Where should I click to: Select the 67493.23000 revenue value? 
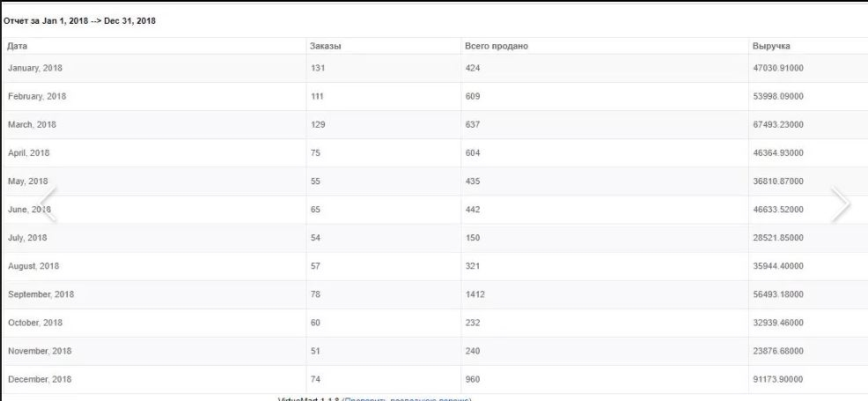(x=778, y=124)
